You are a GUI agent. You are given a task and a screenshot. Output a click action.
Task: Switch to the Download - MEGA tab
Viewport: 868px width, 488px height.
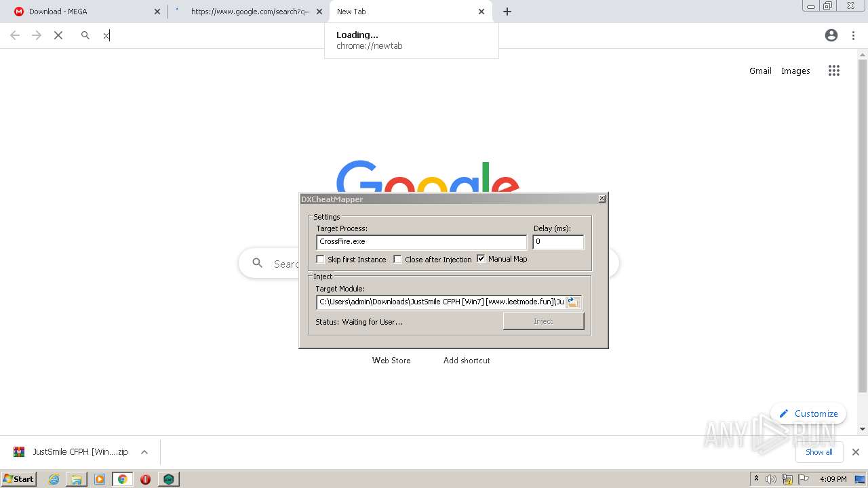[83, 12]
